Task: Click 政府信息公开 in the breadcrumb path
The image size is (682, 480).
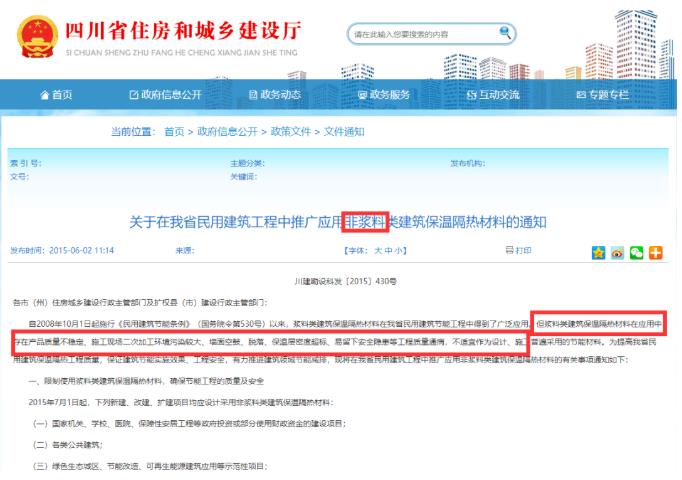Action: click(225, 132)
